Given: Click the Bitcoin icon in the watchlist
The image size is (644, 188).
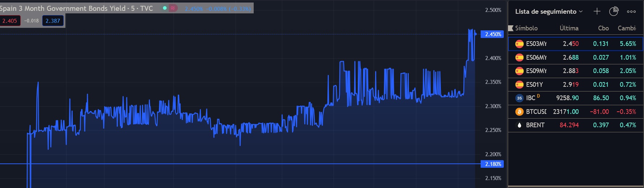Looking at the screenshot, I should 519,112.
